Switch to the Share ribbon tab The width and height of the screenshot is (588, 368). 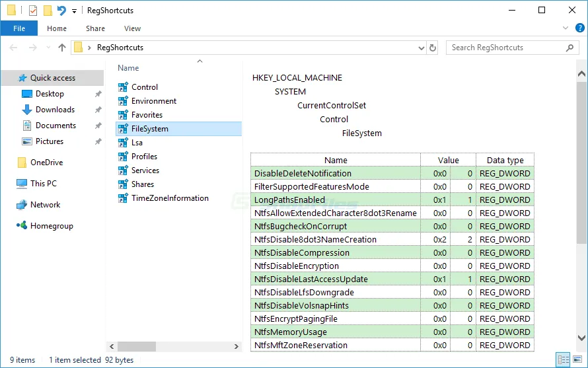(x=95, y=28)
